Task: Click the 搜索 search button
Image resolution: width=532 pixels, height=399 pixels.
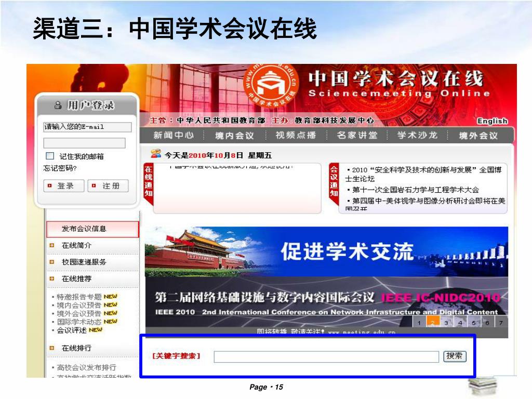Action: (x=455, y=356)
